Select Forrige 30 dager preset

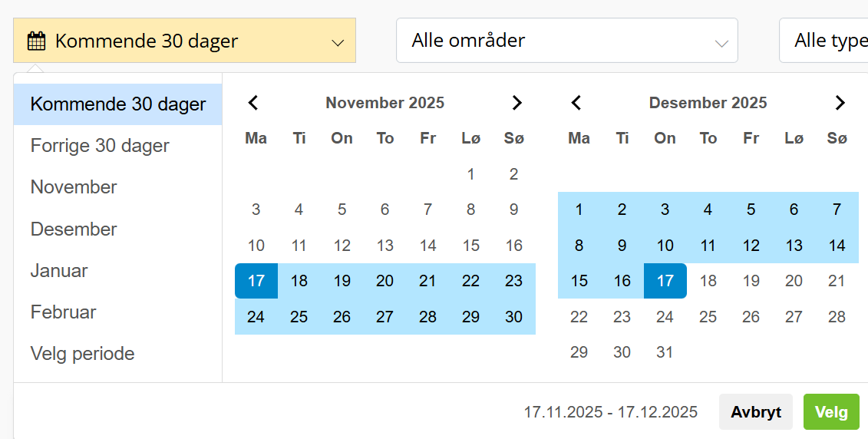(x=100, y=146)
